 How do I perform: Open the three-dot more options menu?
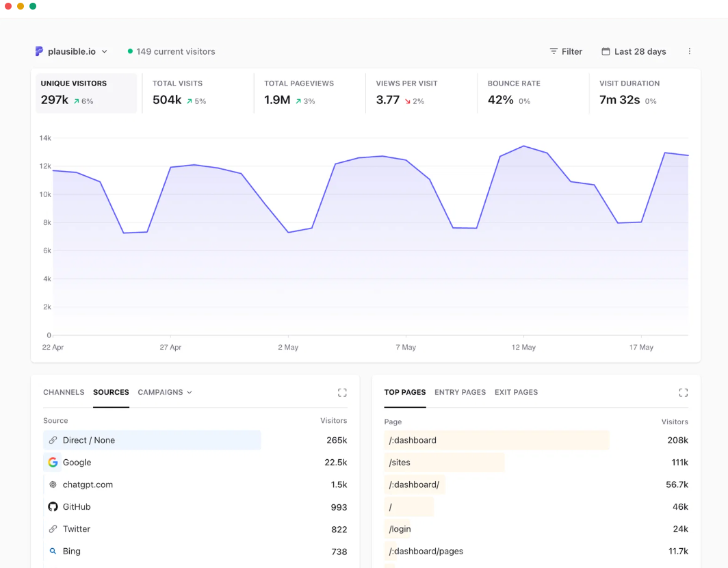690,51
